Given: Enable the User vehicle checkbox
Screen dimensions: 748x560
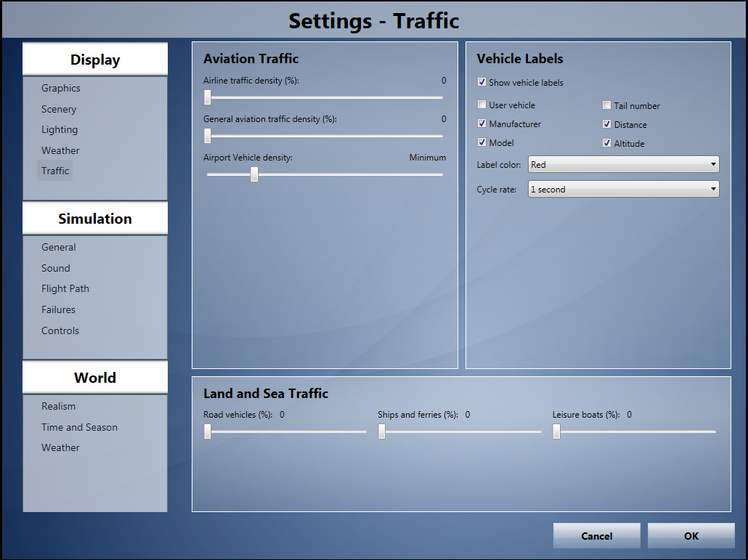Looking at the screenshot, I should [482, 105].
